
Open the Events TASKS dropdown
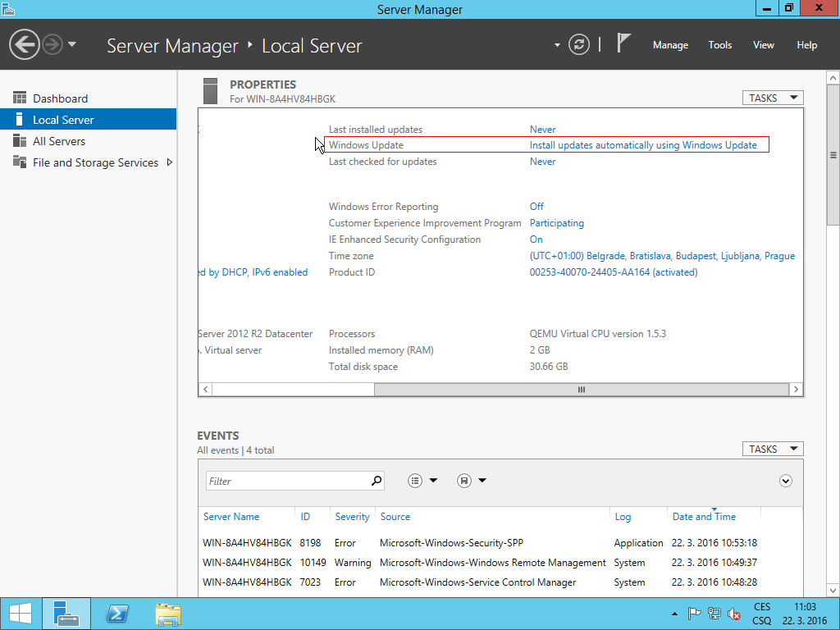(773, 449)
